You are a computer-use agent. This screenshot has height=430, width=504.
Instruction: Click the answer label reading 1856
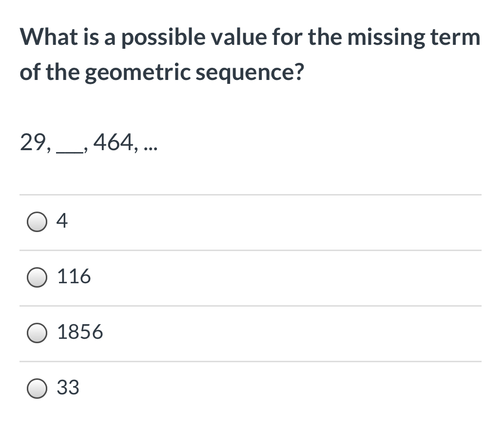(80, 333)
